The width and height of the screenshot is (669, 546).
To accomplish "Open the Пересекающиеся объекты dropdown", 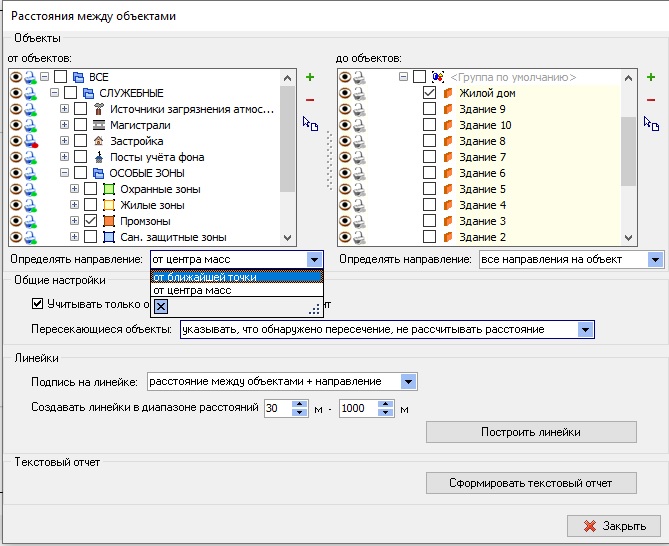I will coord(586,329).
